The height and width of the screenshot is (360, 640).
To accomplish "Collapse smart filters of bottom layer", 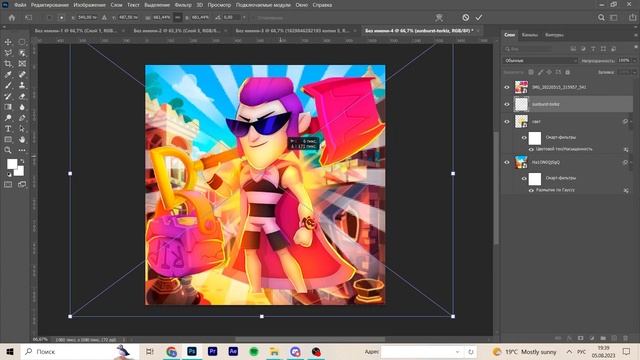I will tap(631, 162).
